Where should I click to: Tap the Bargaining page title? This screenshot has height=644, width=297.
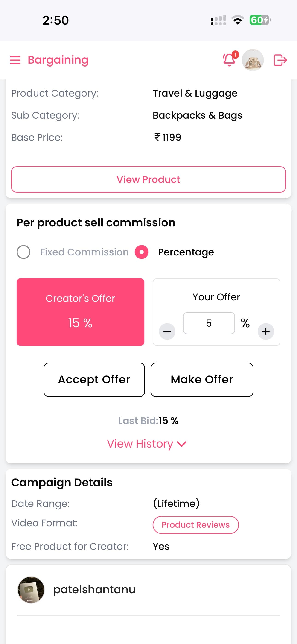point(58,60)
